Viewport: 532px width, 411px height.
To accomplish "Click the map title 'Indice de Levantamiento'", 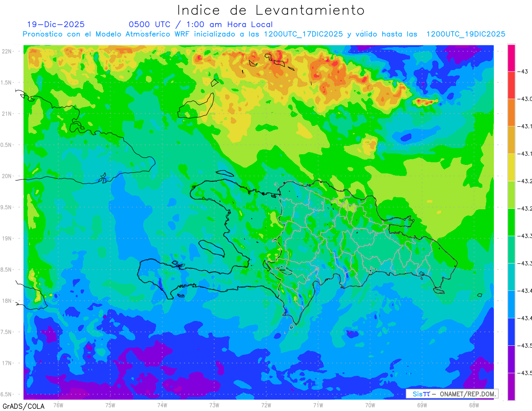I will (271, 10).
